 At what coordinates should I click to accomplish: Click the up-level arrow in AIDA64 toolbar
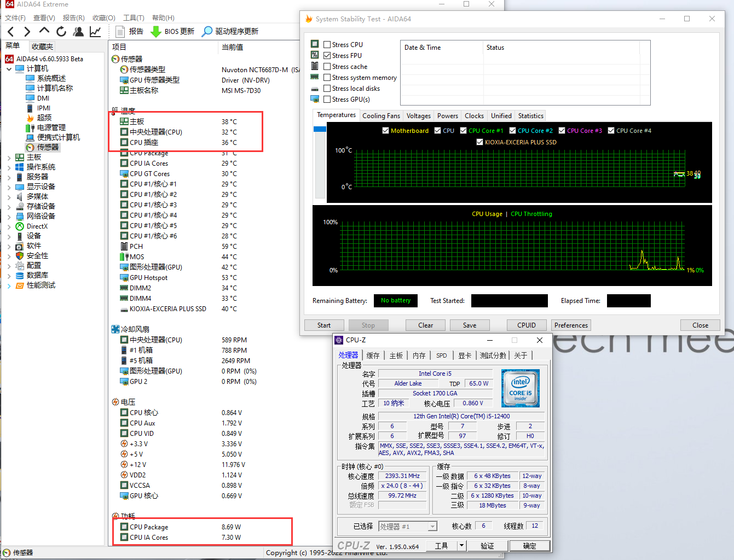pos(44,31)
